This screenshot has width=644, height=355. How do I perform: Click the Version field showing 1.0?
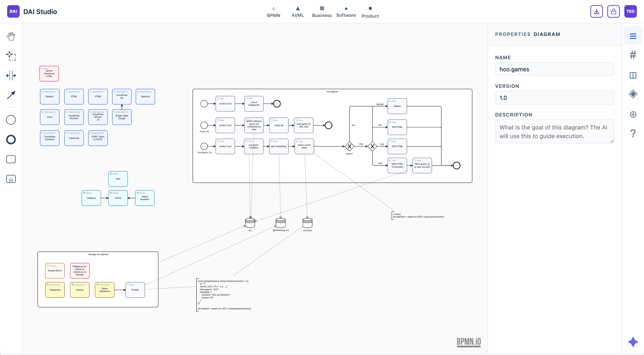[555, 98]
